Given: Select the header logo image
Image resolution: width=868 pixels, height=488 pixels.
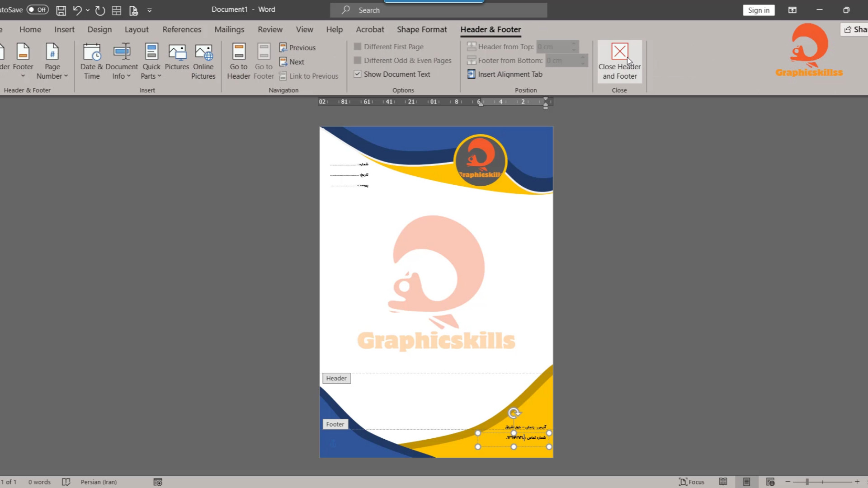Looking at the screenshot, I should coord(481,160).
